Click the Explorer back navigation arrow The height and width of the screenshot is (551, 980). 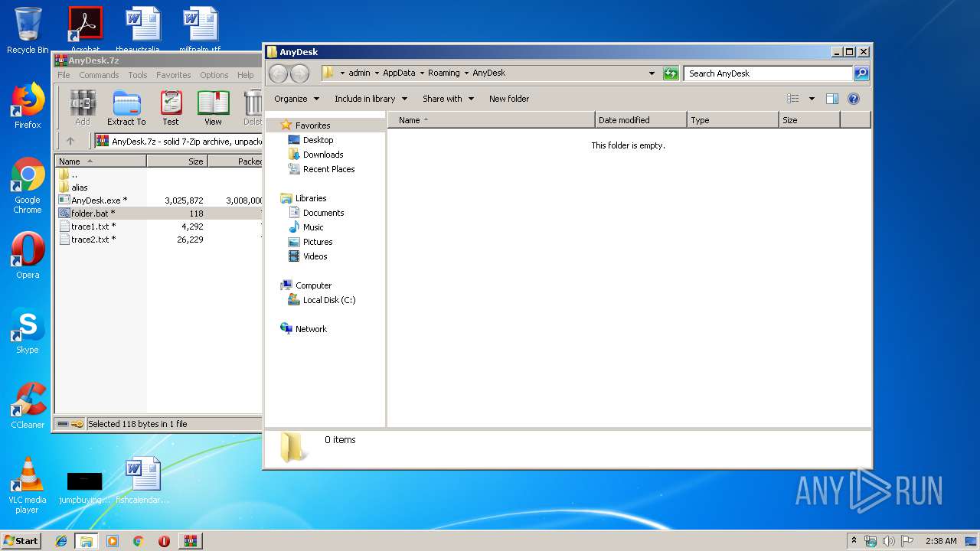click(x=279, y=73)
